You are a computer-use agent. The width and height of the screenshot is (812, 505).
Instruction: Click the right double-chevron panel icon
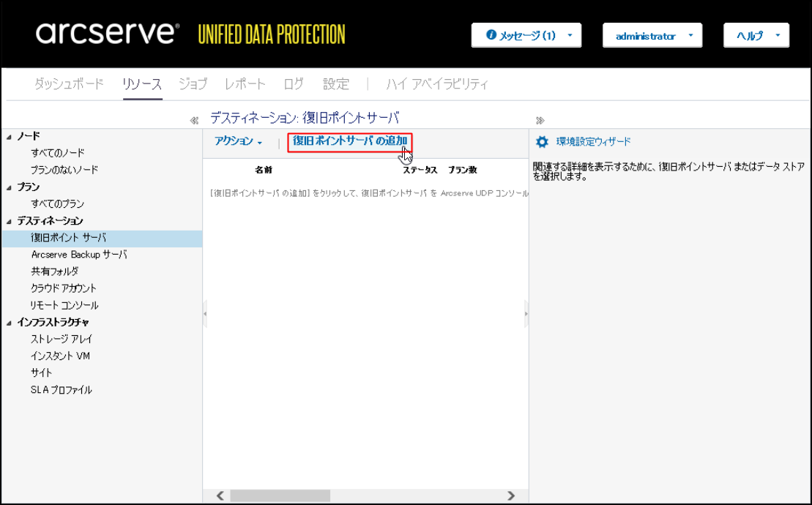click(x=540, y=121)
